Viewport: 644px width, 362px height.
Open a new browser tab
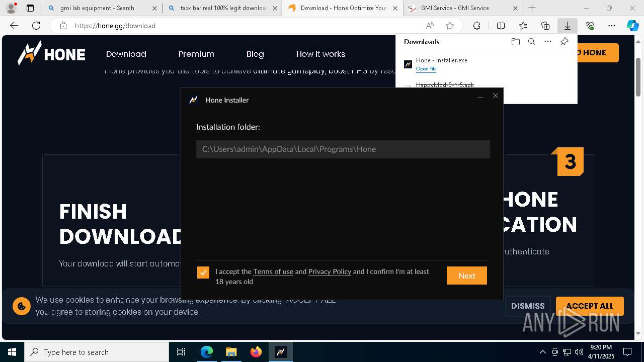coord(532,8)
